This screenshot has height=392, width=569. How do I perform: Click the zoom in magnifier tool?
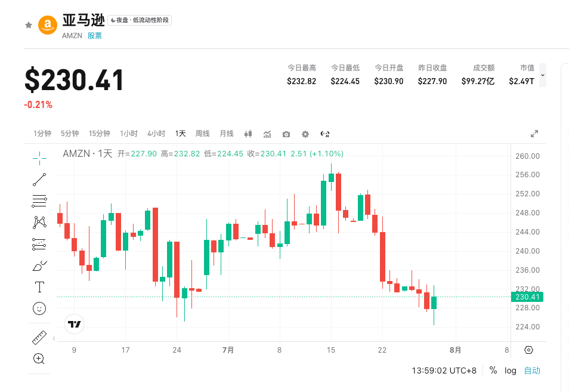pos(39,359)
